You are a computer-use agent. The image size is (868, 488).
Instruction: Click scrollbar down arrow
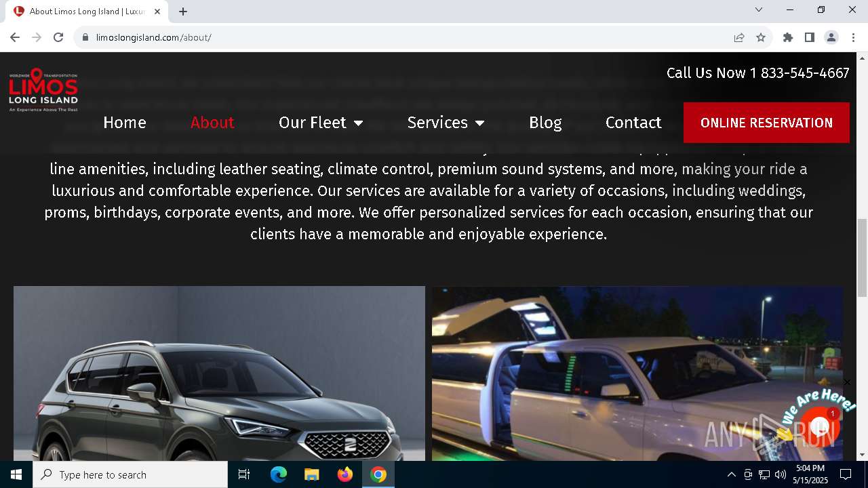pyautogui.click(x=863, y=455)
